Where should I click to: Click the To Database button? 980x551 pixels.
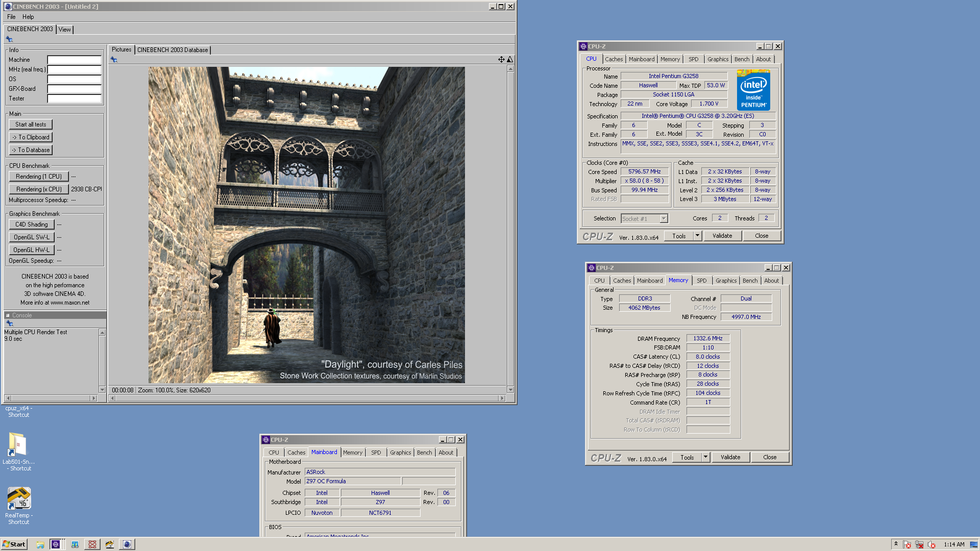click(31, 150)
